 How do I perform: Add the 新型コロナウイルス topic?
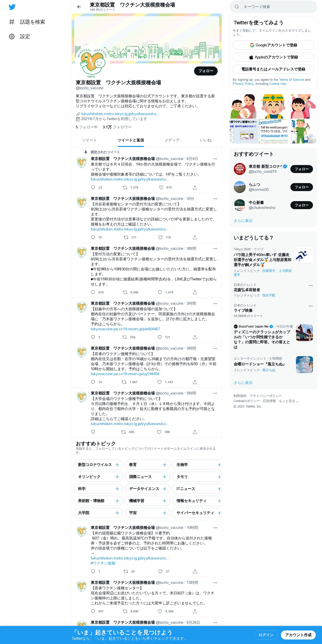117,465
